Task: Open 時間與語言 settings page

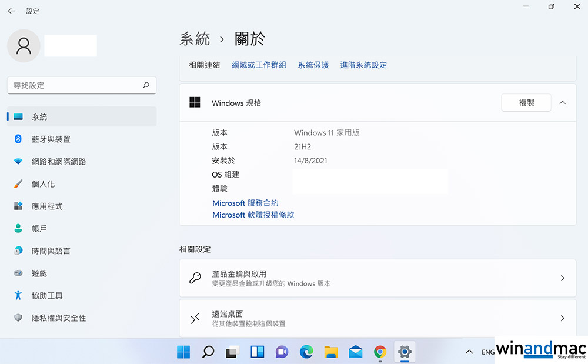Action: pos(51,251)
